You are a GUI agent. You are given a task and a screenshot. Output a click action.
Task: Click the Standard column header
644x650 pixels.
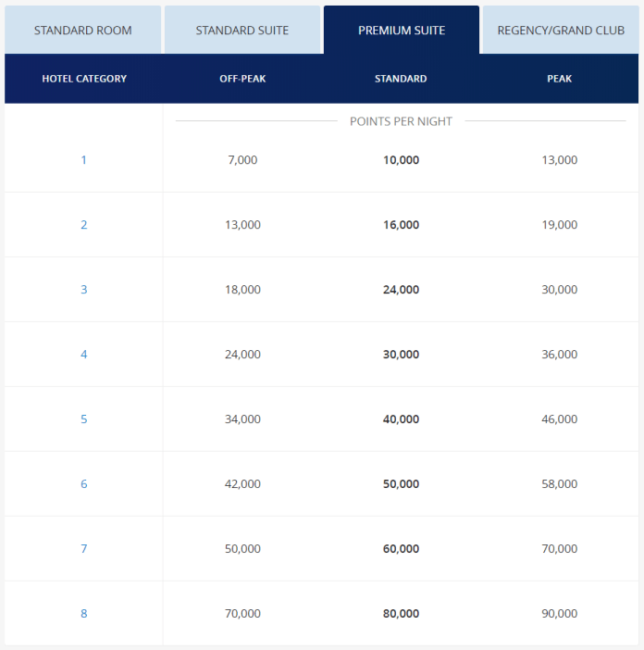pos(401,79)
